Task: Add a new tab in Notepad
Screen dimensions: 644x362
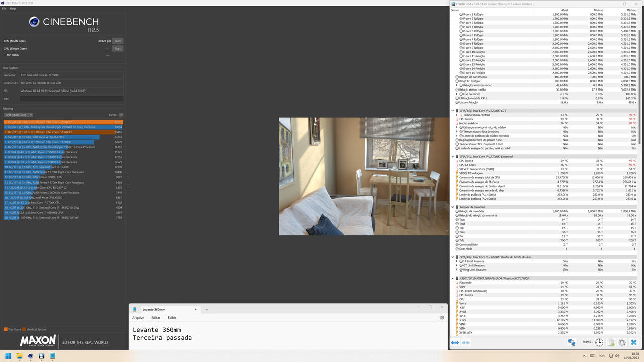Action: coord(207,309)
